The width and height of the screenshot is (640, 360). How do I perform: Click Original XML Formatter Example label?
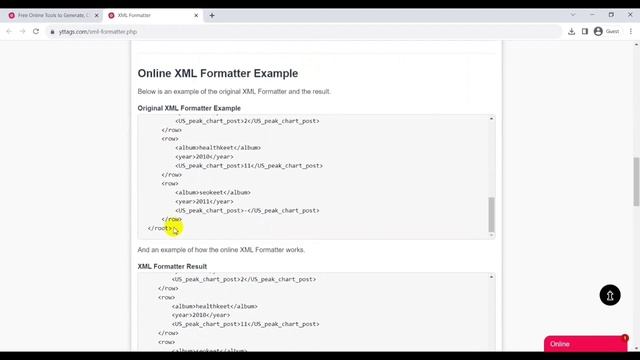pyautogui.click(x=189, y=108)
